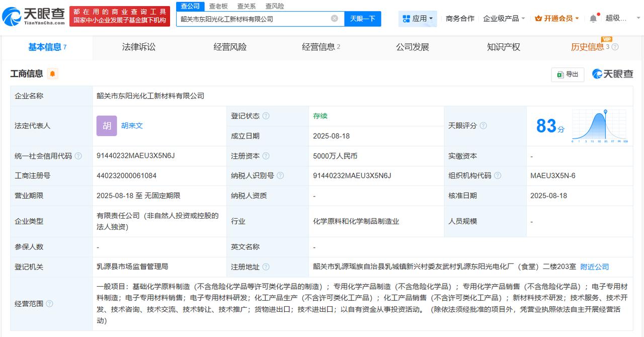644x337 pixels.
Task: Open the 开通会员 membership dropdown
Action: click(x=557, y=19)
